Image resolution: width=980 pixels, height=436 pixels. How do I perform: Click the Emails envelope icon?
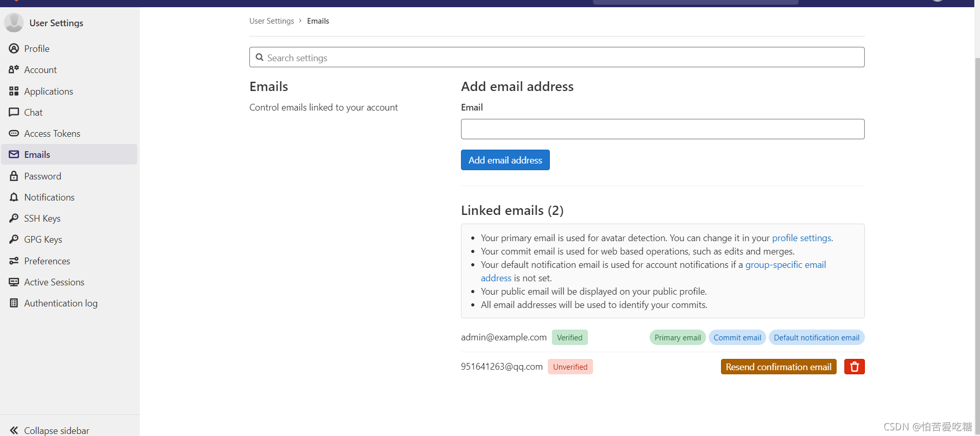[14, 154]
